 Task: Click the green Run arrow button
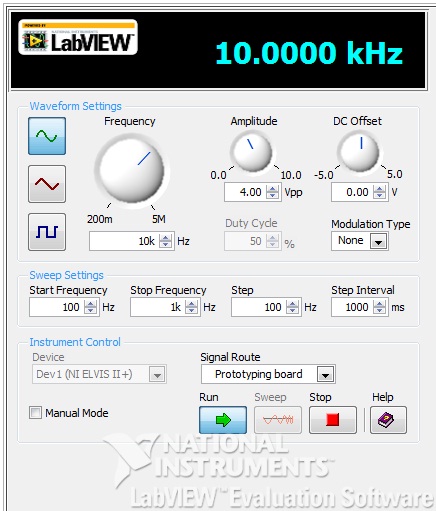click(223, 420)
